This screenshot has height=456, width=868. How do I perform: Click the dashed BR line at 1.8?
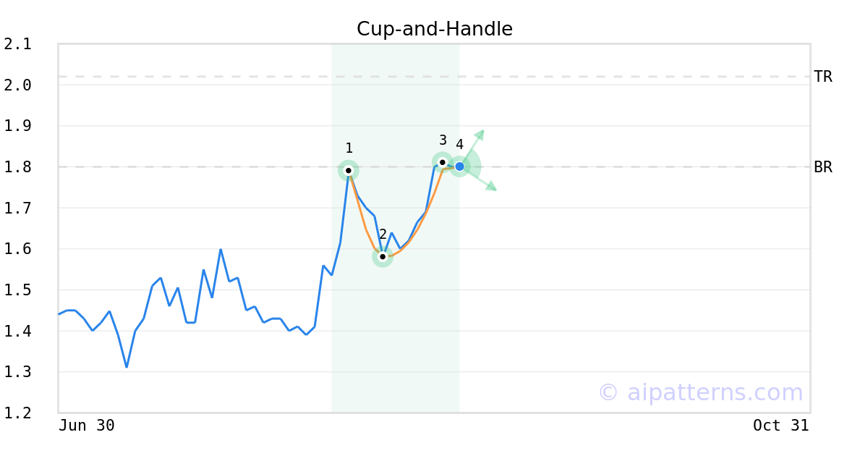217,166
